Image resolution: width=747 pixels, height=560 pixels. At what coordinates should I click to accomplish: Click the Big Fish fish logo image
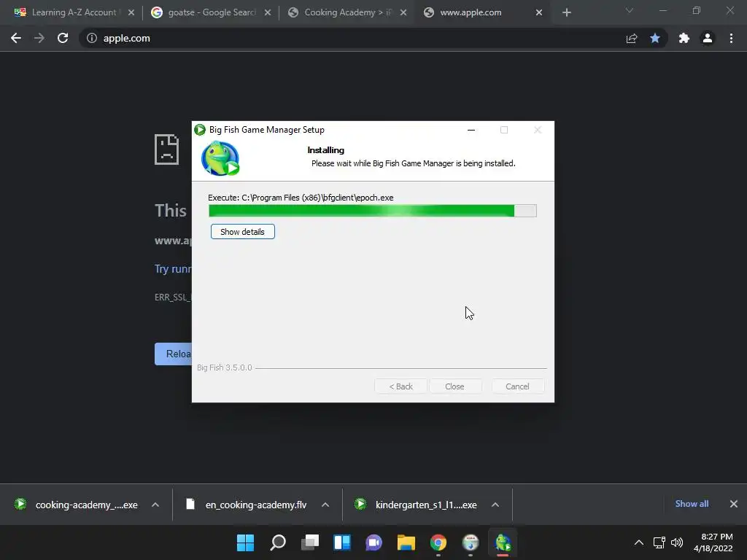[x=220, y=158]
